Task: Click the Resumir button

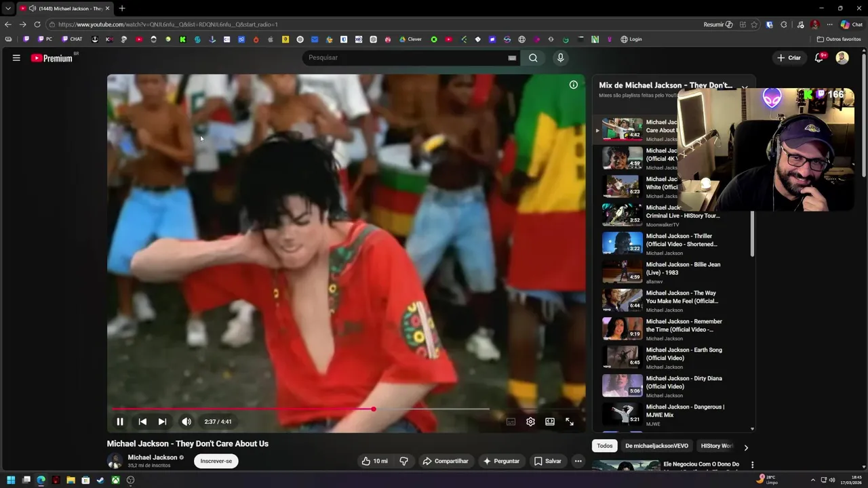Action: pyautogui.click(x=718, y=24)
